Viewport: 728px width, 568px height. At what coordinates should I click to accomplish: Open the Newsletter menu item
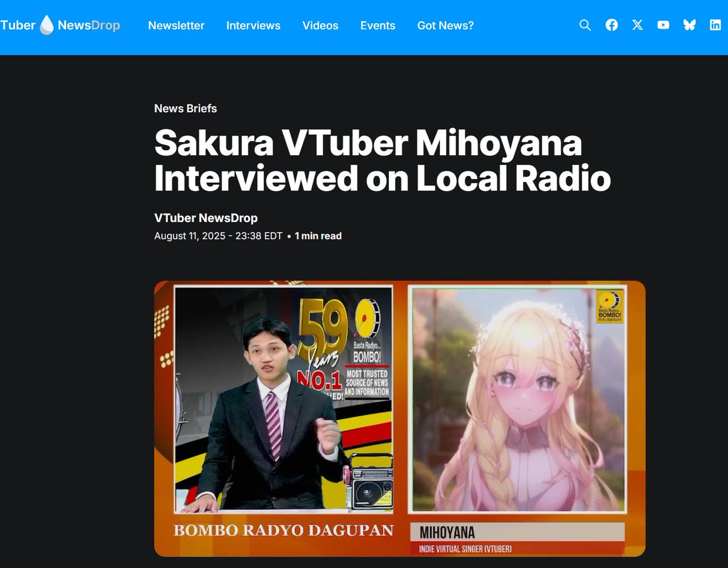point(177,25)
